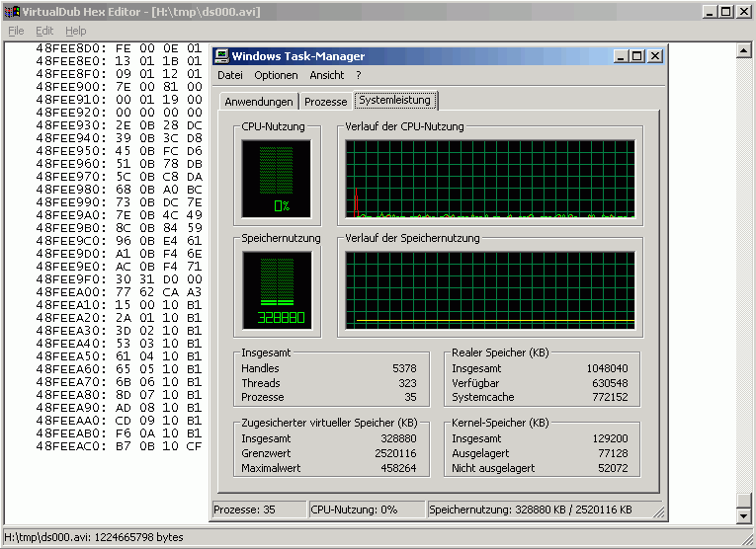Click the Verlauf der Speichernutzung graph
This screenshot has width=756, height=549.
[x=490, y=290]
